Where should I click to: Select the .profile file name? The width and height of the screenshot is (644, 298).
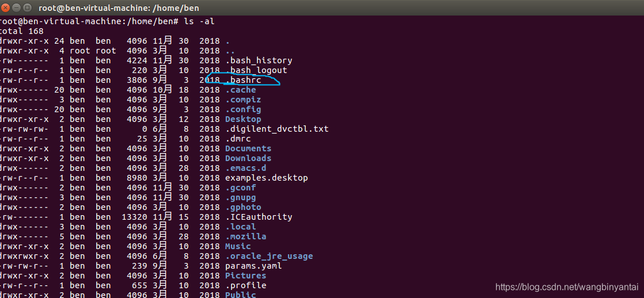(245, 286)
